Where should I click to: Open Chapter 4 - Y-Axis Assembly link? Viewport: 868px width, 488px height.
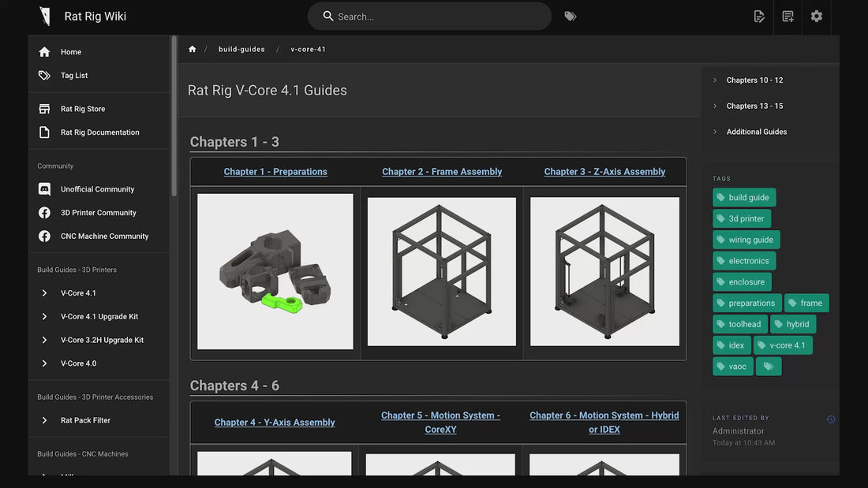click(x=275, y=423)
